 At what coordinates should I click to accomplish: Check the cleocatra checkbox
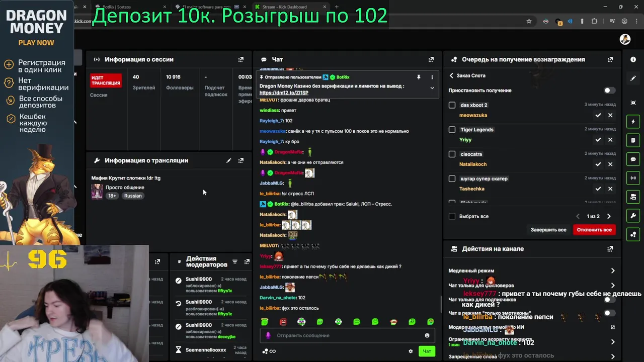pyautogui.click(x=452, y=154)
